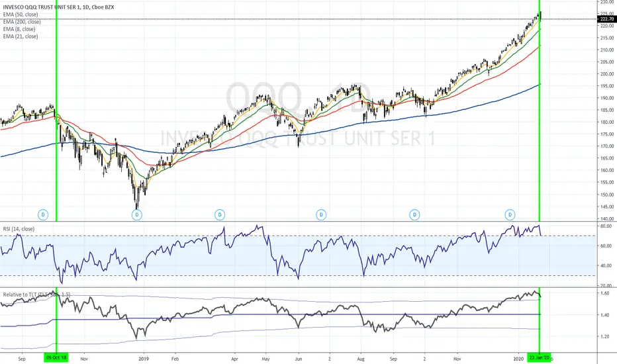
Task: Select the green vertical line at 05 Oct '18
Action: 56,177
